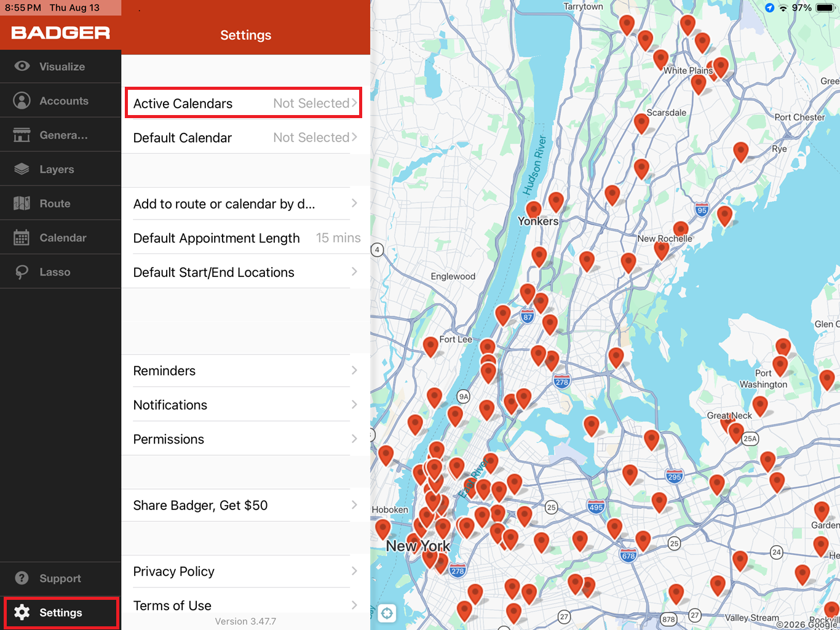Click the battery icon in status bar
The image size is (840, 630).
(x=825, y=8)
